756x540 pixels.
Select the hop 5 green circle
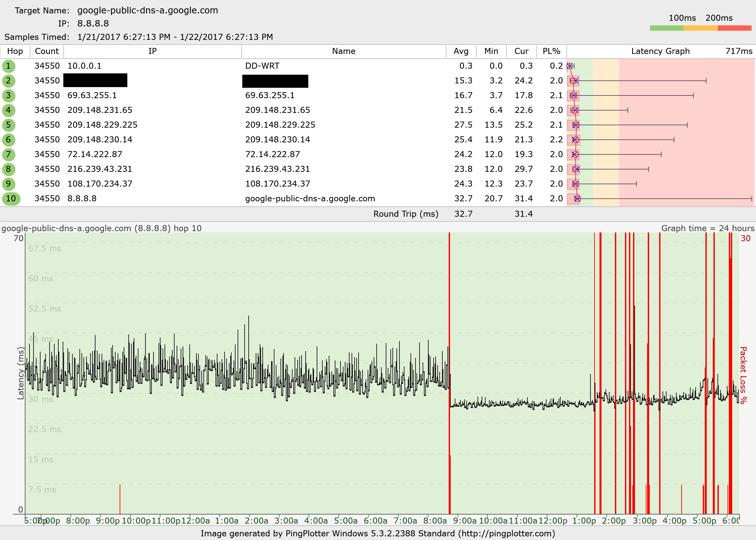[x=8, y=125]
